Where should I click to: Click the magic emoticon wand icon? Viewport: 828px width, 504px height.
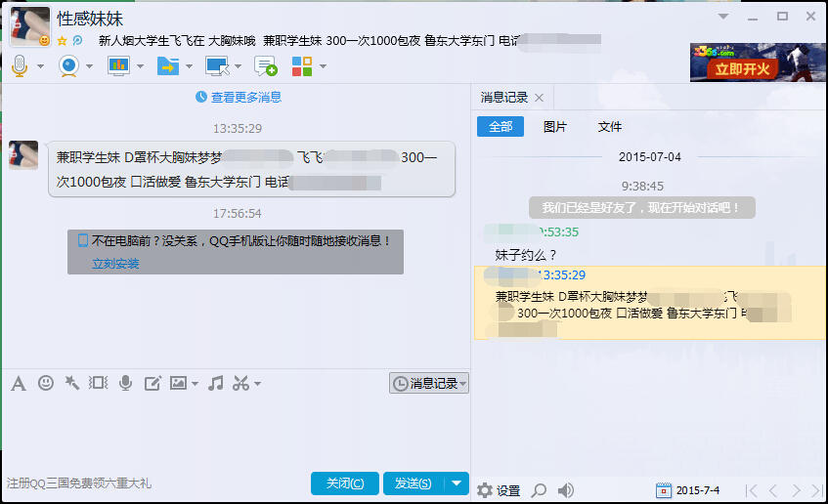click(x=71, y=383)
